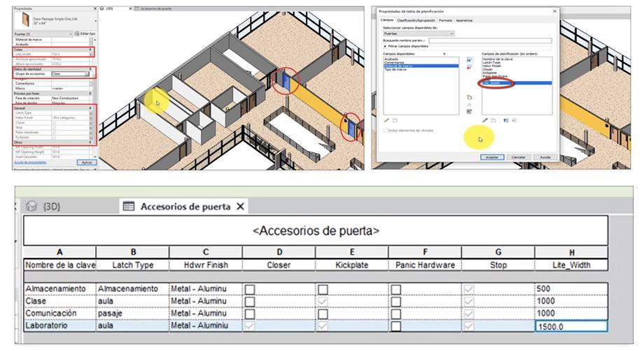Click the schedule table icon on Accesorios tab
Viewport: 644px width, 351px height.
[129, 206]
